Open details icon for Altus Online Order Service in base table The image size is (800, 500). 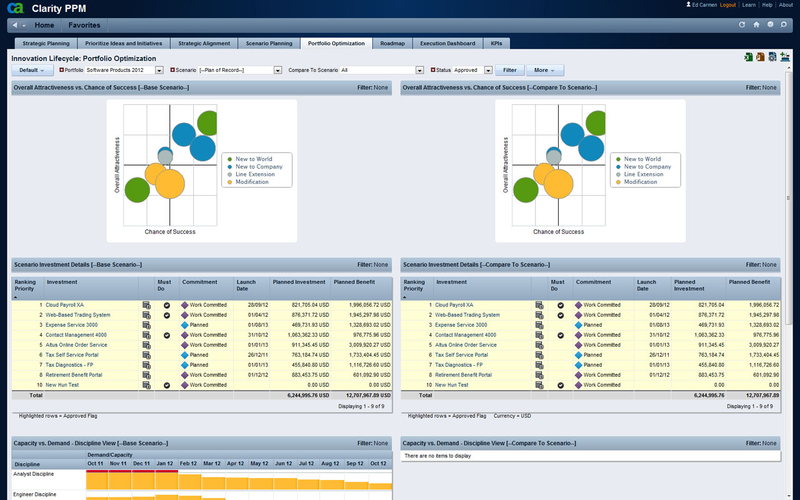pyautogui.click(x=146, y=345)
